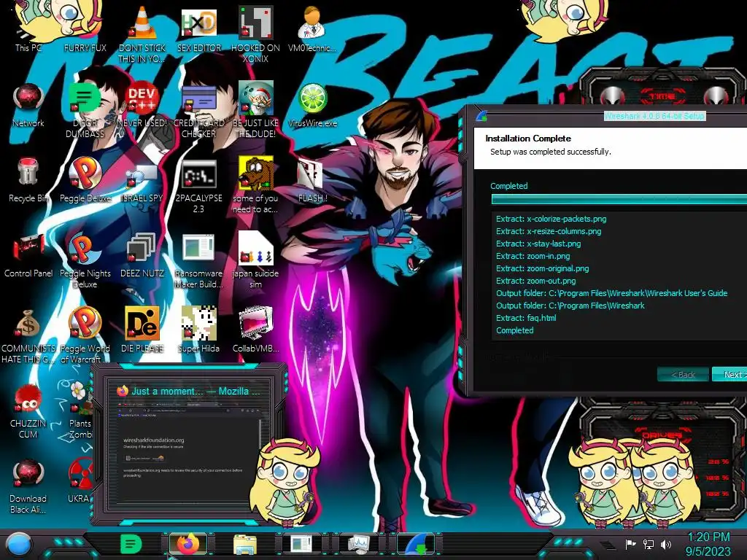Image resolution: width=747 pixels, height=560 pixels.
Task: Click the Completed installation progress bar
Action: (x=619, y=200)
